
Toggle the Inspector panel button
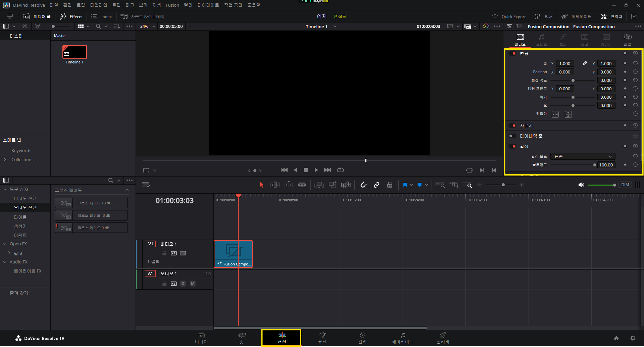(x=611, y=16)
